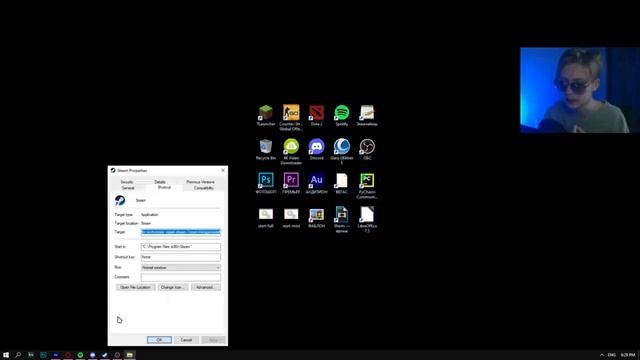The image size is (640, 360).
Task: Click the Target input field
Action: (x=181, y=232)
